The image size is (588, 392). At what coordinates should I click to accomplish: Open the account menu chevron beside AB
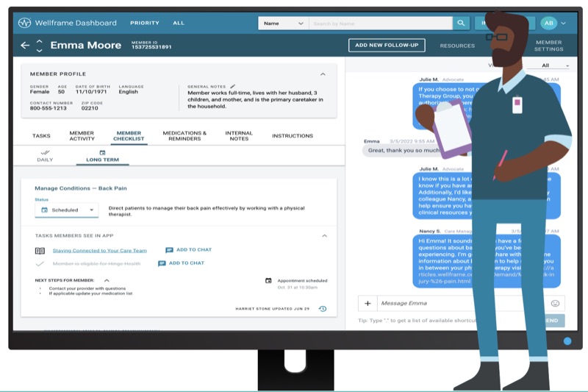point(563,24)
